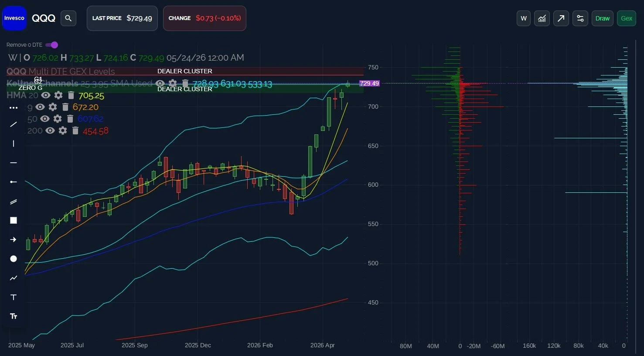Select the polyline path tool
This screenshot has width=644, height=356.
pos(14,278)
